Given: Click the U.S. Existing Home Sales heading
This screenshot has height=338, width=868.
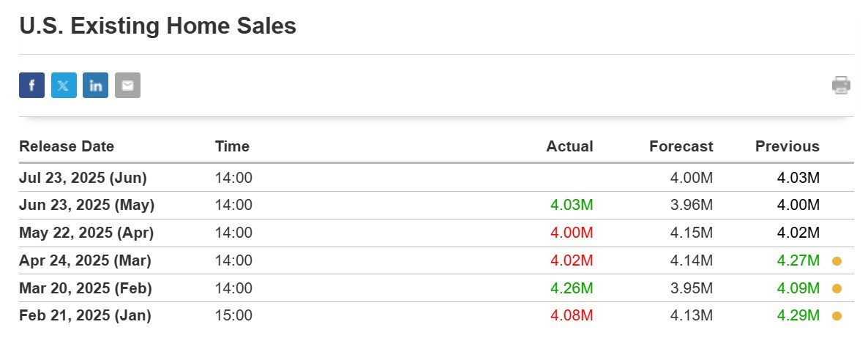Looking at the screenshot, I should [158, 26].
